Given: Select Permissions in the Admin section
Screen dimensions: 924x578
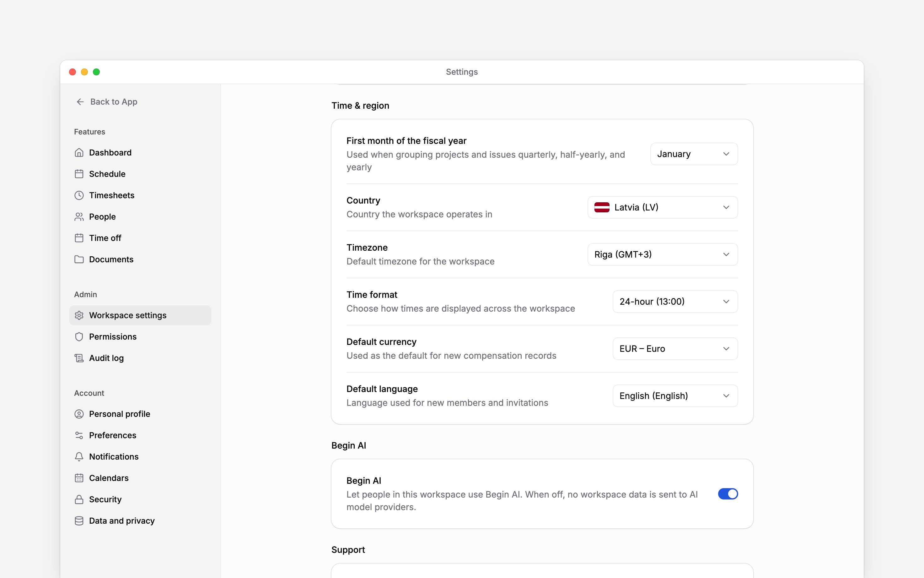Looking at the screenshot, I should tap(140, 337).
